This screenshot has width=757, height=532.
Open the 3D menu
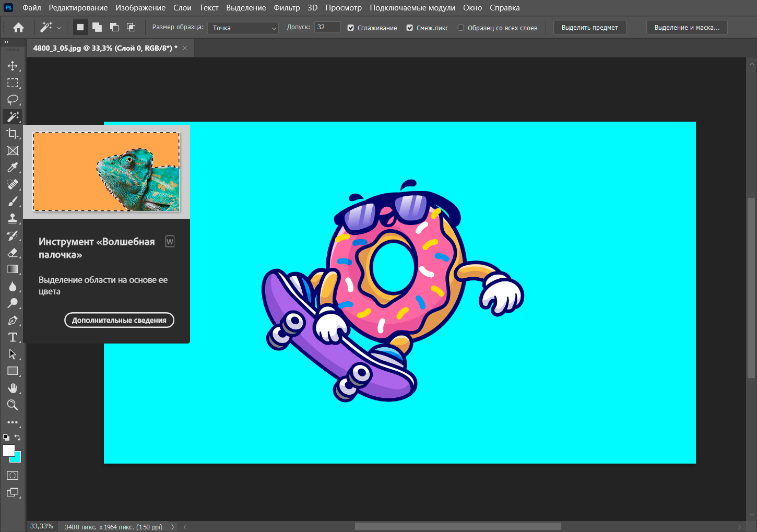coord(313,8)
